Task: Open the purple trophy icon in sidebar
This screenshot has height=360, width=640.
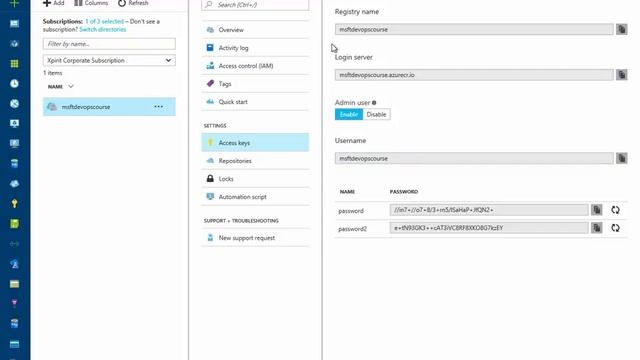Action: coord(14,303)
